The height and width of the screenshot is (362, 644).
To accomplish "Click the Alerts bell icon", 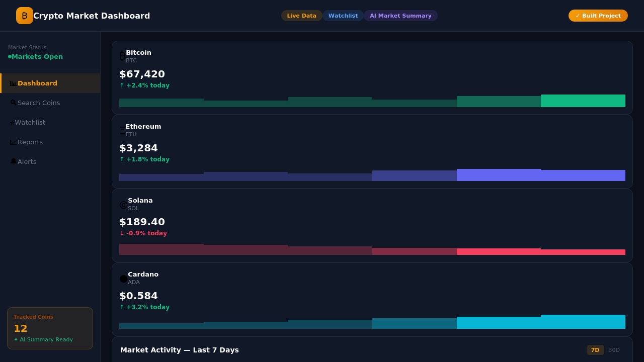I will pyautogui.click(x=13, y=161).
